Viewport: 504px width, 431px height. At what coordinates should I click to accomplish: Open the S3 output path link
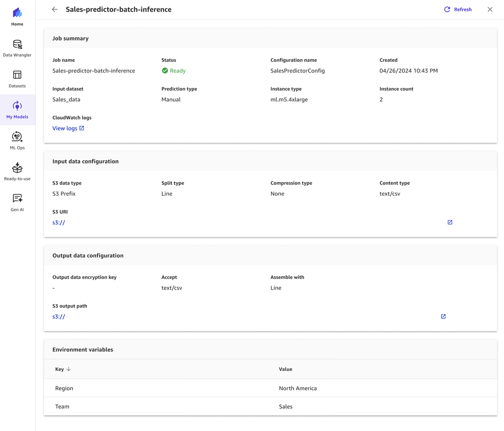coord(59,316)
